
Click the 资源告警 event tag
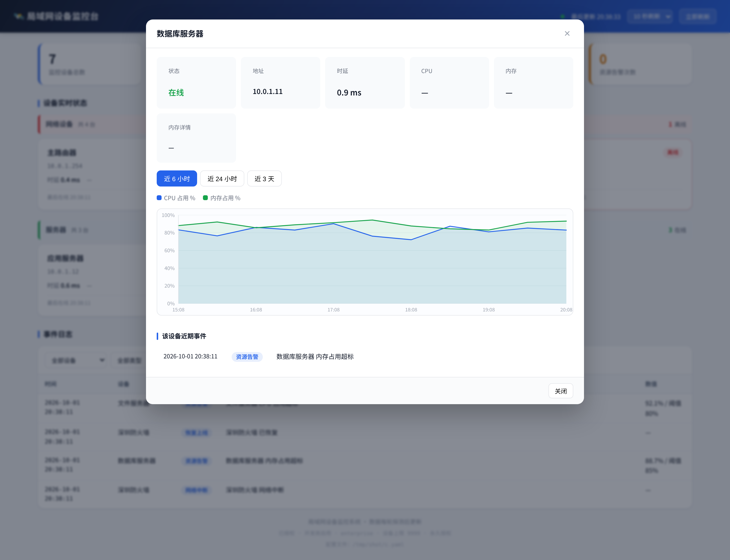[247, 357]
